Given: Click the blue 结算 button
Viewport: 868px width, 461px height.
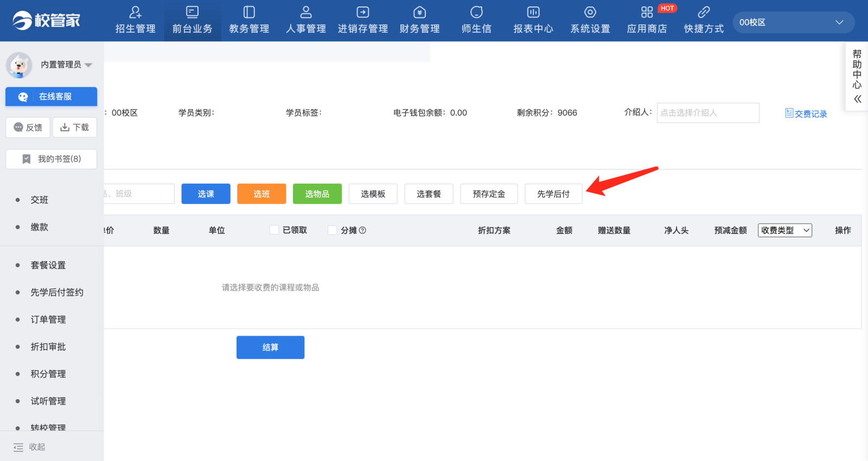Looking at the screenshot, I should pyautogui.click(x=270, y=348).
